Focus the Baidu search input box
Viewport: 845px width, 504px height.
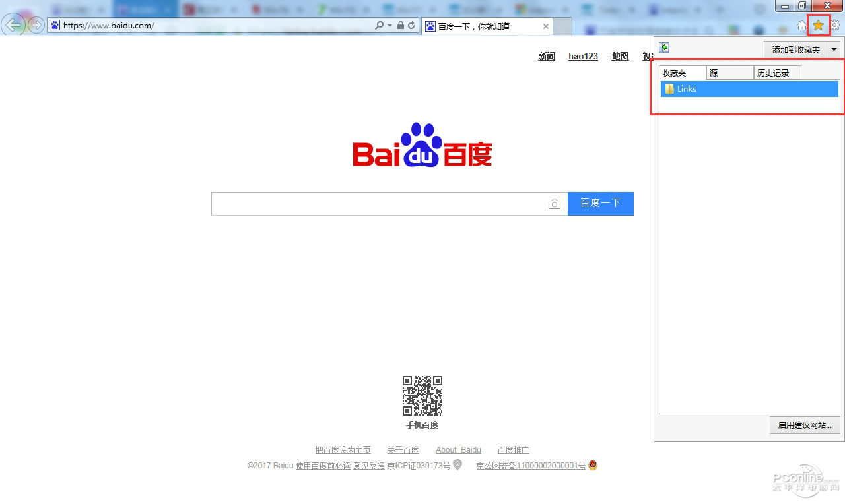(x=379, y=204)
